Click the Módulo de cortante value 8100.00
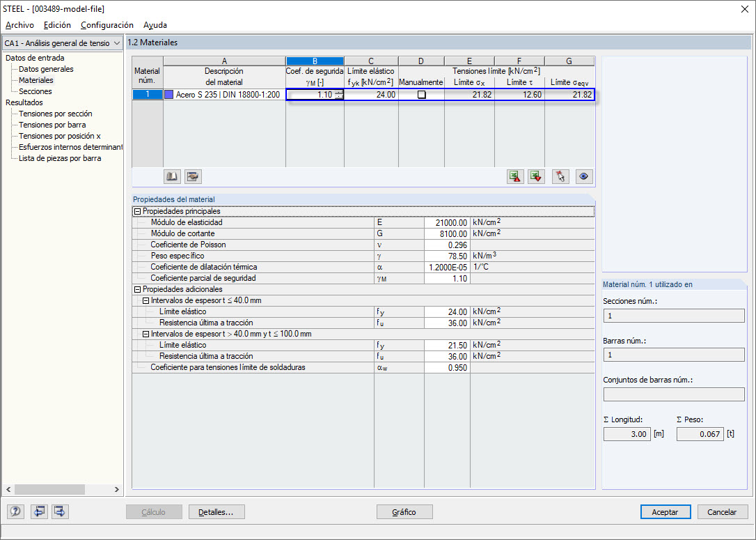 (x=447, y=233)
